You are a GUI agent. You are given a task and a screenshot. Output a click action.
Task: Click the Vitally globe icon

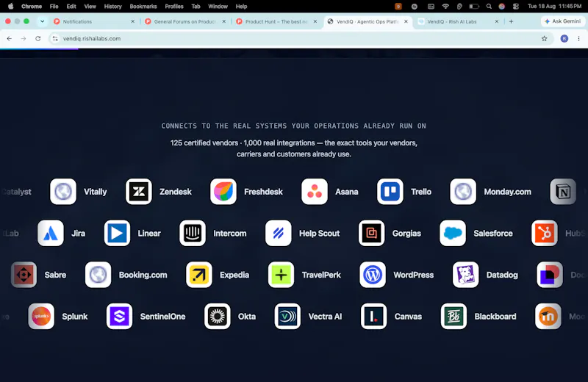tap(63, 192)
